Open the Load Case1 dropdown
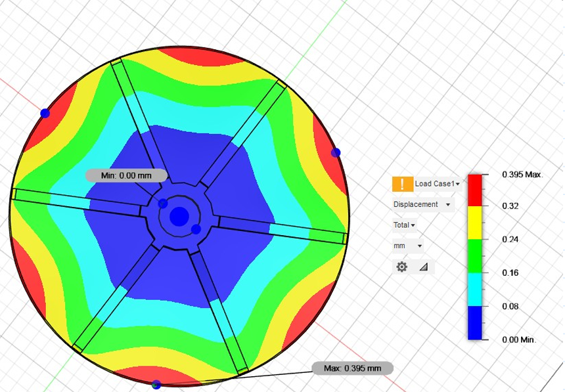 click(x=437, y=184)
